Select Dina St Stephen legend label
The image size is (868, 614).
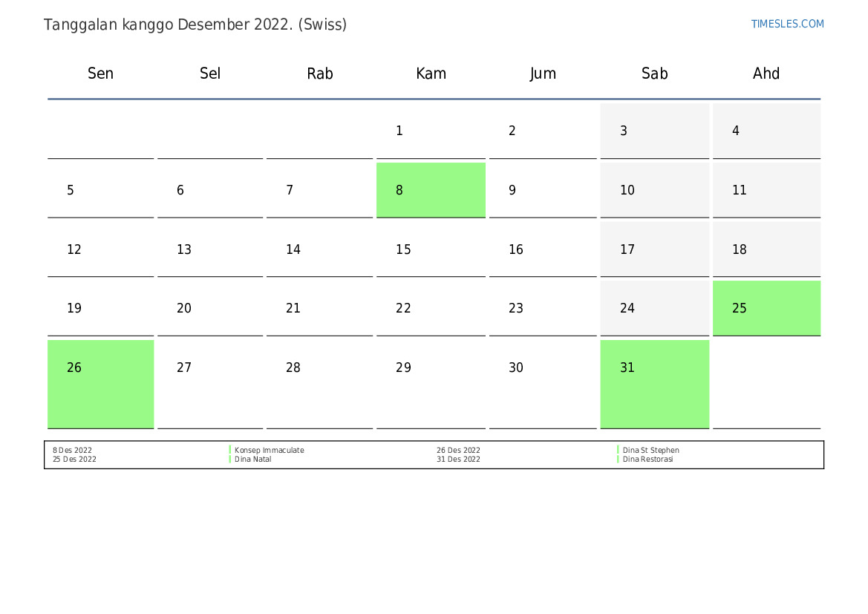(650, 451)
